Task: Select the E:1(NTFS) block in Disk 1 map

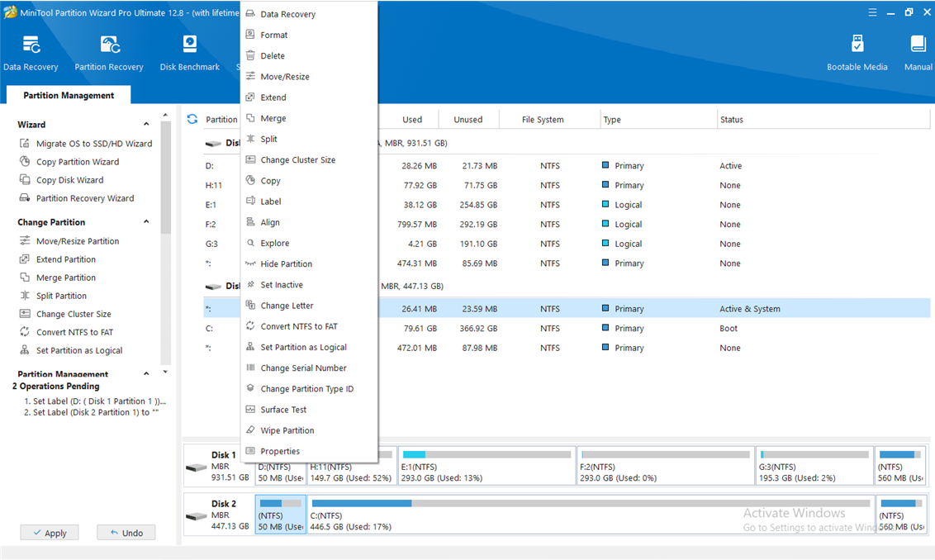Action: (486, 466)
